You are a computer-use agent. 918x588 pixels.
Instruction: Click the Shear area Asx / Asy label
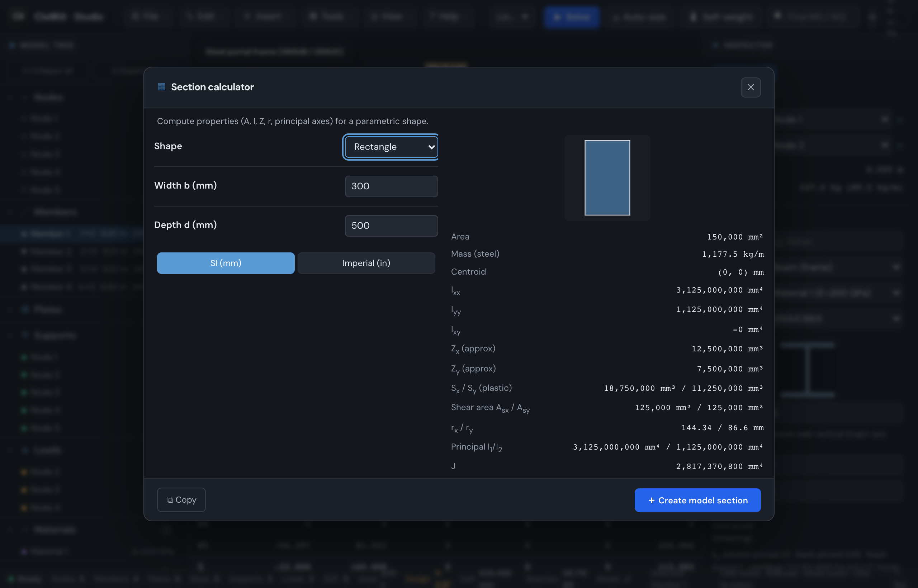tap(490, 408)
